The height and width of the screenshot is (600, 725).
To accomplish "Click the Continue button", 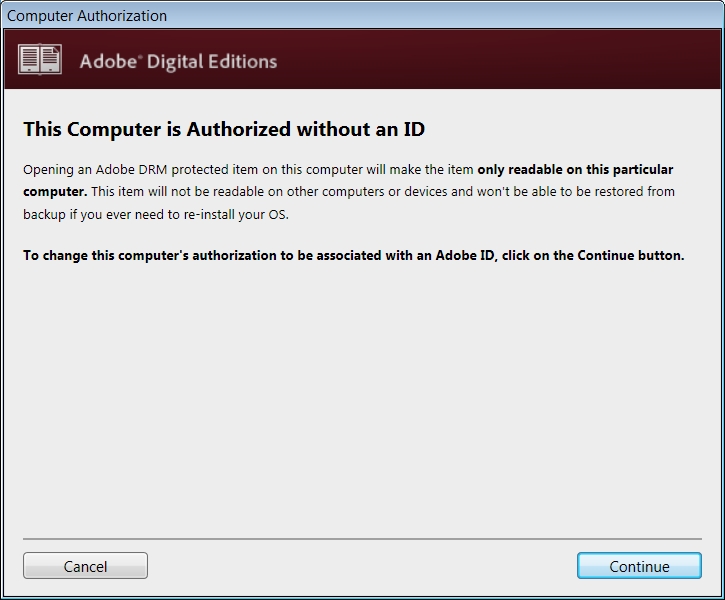I will [639, 566].
